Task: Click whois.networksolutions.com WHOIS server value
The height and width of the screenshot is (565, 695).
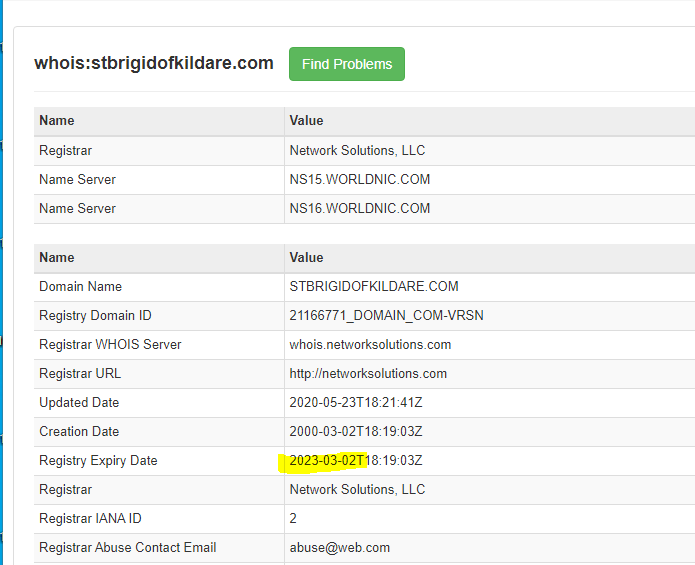Action: 370,345
